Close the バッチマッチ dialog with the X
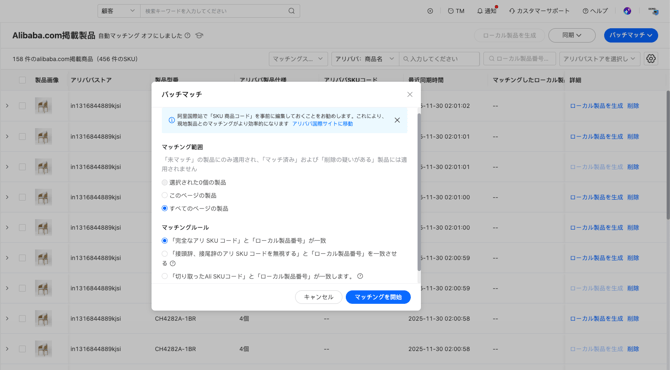The width and height of the screenshot is (670, 370). tap(409, 94)
